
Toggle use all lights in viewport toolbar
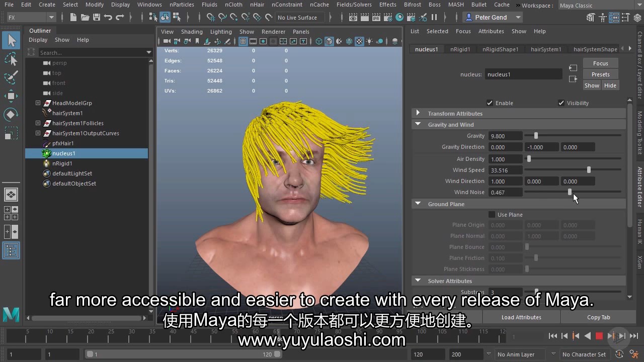click(369, 41)
